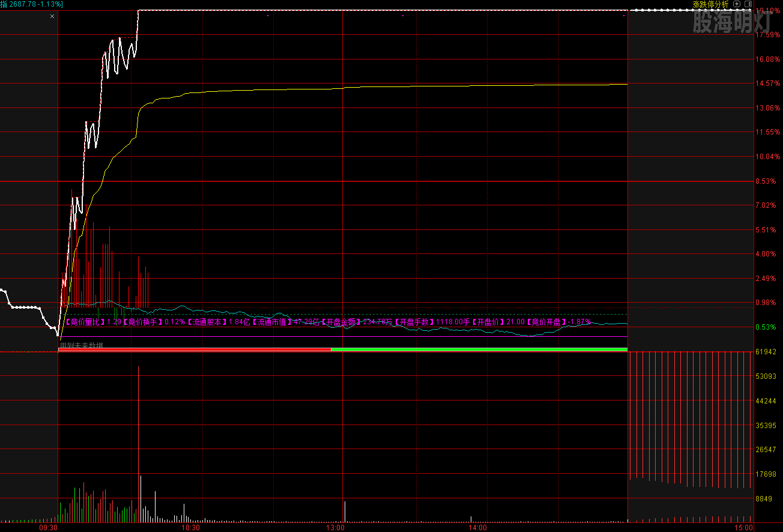This screenshot has width=783, height=532.
Task: Open the 涨跌停分析 analysis link
Action: coord(710,4)
